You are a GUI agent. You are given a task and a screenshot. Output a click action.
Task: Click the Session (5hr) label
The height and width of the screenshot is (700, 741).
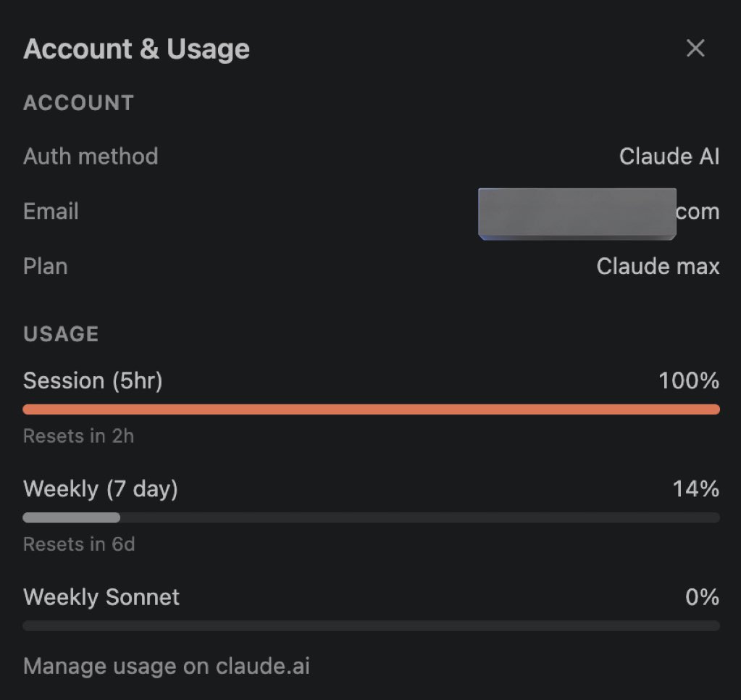click(93, 380)
